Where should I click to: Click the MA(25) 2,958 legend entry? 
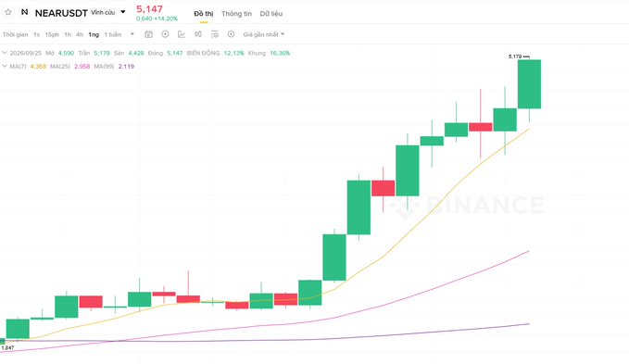click(69, 66)
